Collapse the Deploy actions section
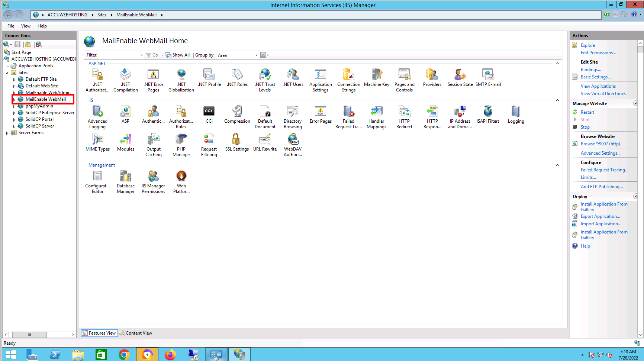The width and height of the screenshot is (644, 361). pyautogui.click(x=635, y=196)
